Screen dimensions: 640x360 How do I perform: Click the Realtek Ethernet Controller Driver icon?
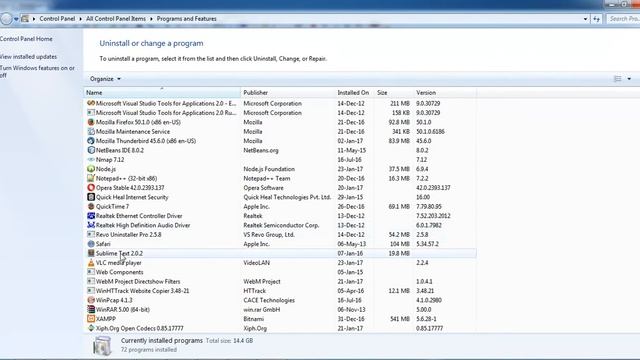click(x=91, y=216)
